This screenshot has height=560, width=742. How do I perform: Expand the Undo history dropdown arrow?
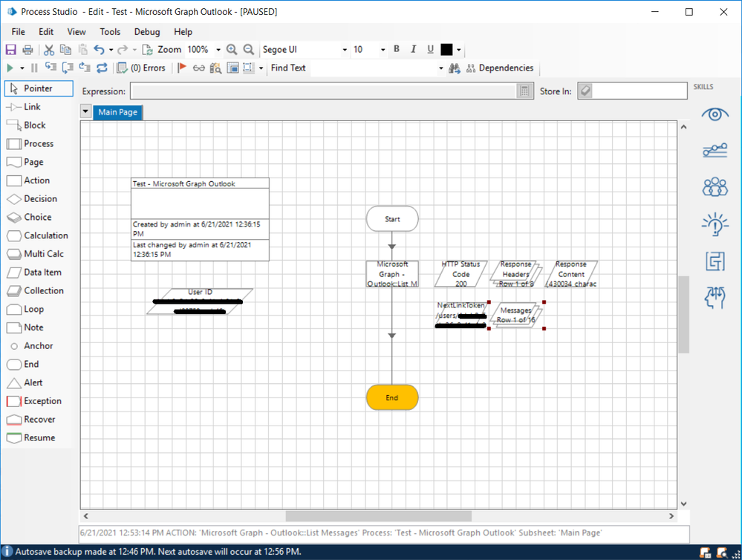coord(111,50)
